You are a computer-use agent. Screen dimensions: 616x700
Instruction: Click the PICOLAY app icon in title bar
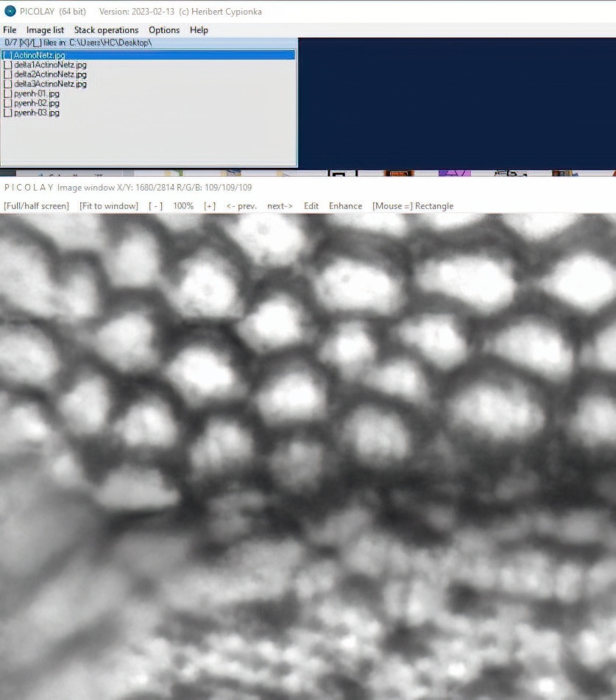10,11
